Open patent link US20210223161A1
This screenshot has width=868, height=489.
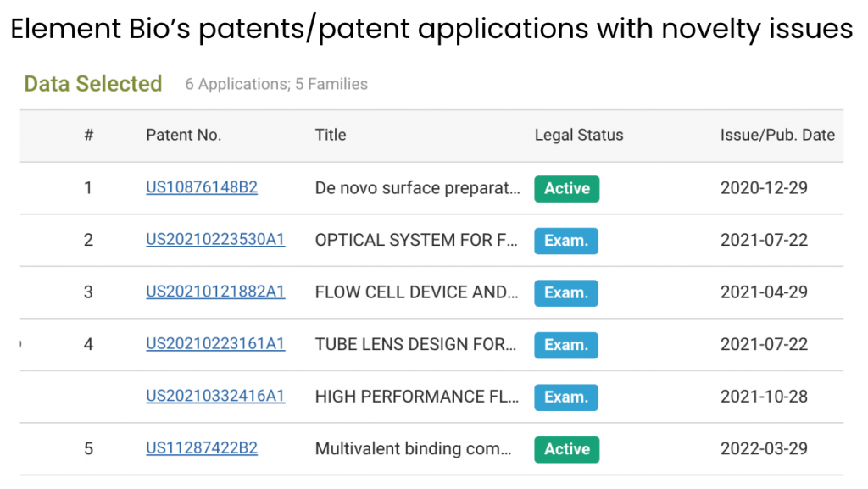point(215,343)
